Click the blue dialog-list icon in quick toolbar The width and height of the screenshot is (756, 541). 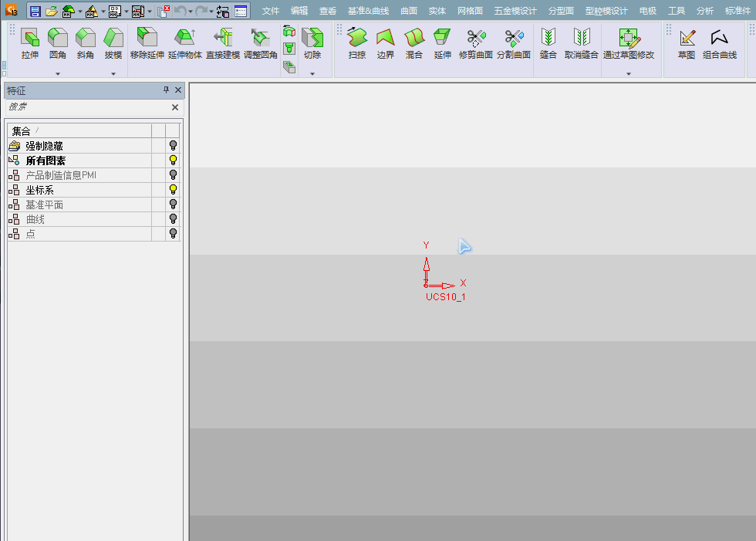(241, 11)
